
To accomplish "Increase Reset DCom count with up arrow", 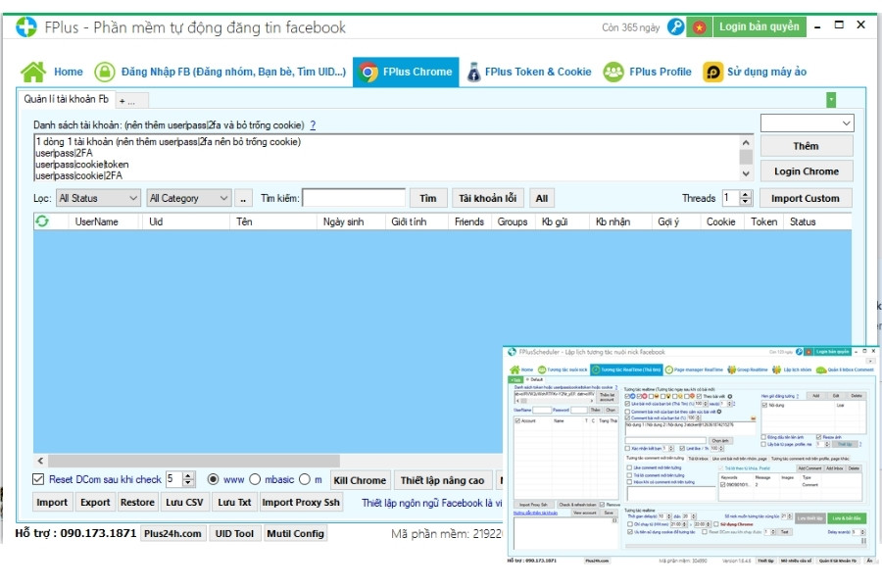I will point(188,475).
